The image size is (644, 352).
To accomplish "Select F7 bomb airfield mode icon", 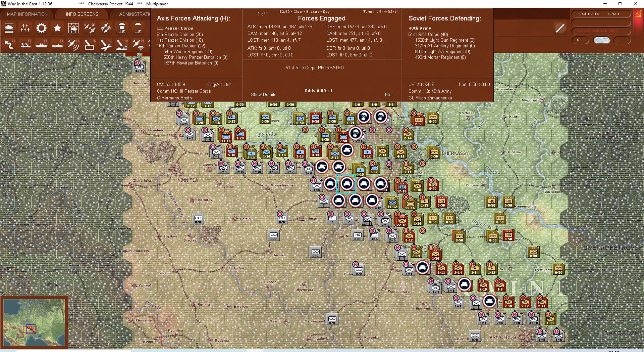I will 106,44.
